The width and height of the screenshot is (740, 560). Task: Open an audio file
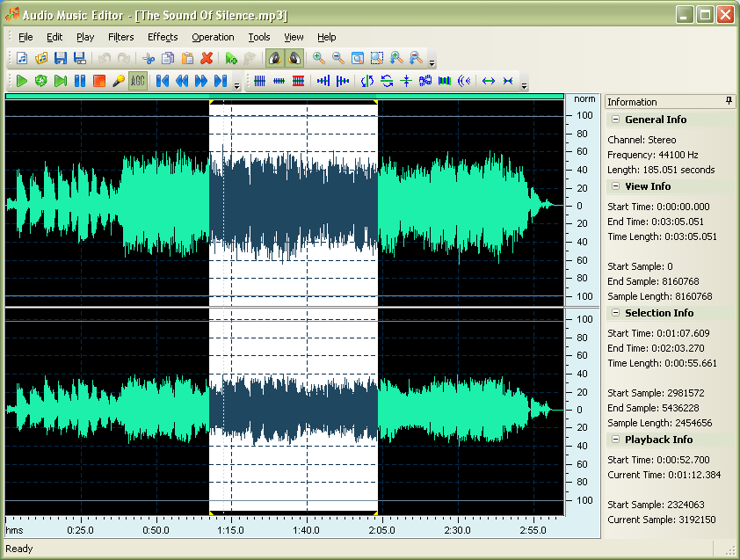[40, 58]
